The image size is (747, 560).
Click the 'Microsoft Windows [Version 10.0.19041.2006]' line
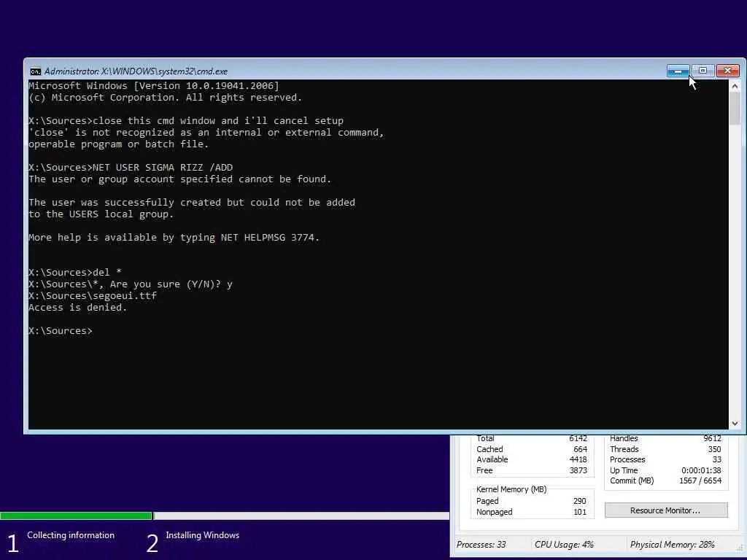(154, 86)
